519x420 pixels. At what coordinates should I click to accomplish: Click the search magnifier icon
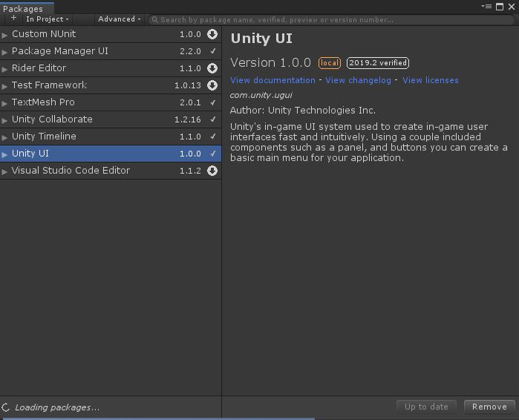click(154, 20)
